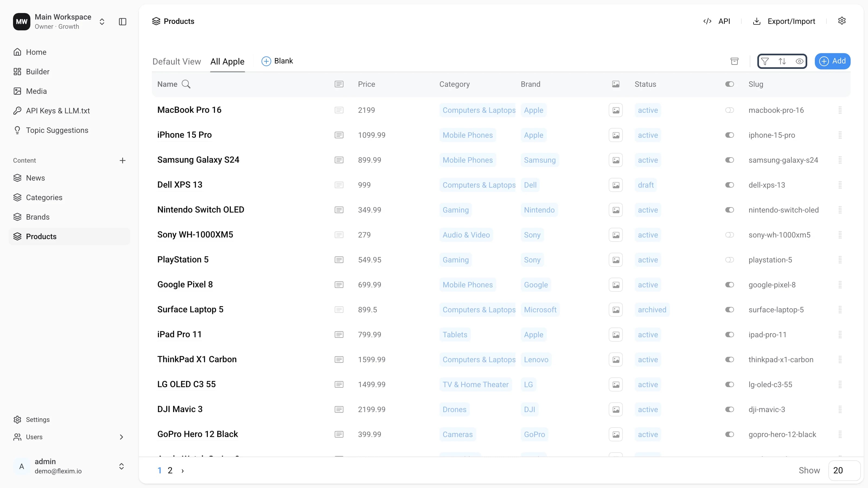Open the admin account menu chevron
Viewport: 868px width, 488px height.
tap(121, 466)
